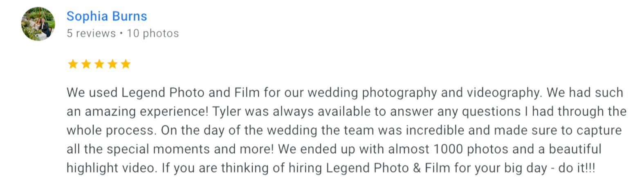Image resolution: width=644 pixels, height=186 pixels.
Task: Click Sophia Burns' profile picture
Action: 38,24
